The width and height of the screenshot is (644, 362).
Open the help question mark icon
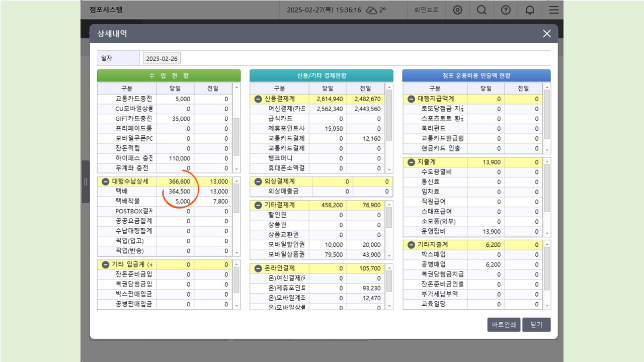(506, 10)
